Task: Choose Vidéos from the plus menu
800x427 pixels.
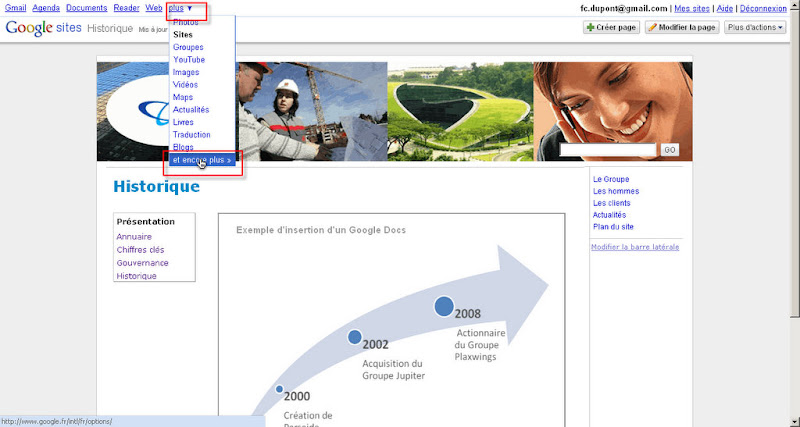Action: (x=185, y=85)
